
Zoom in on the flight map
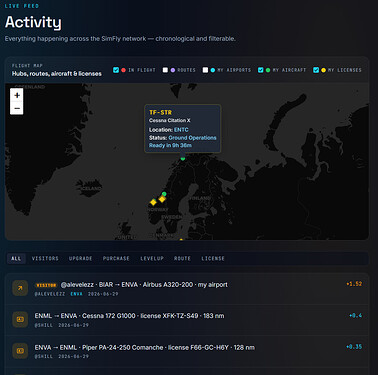(x=17, y=95)
